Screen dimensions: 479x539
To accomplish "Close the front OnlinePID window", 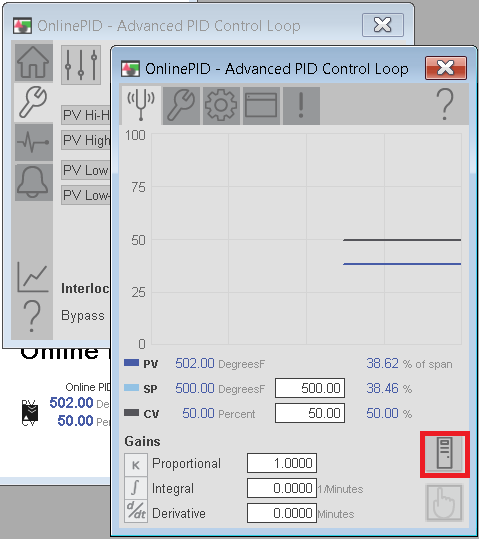I will click(446, 68).
